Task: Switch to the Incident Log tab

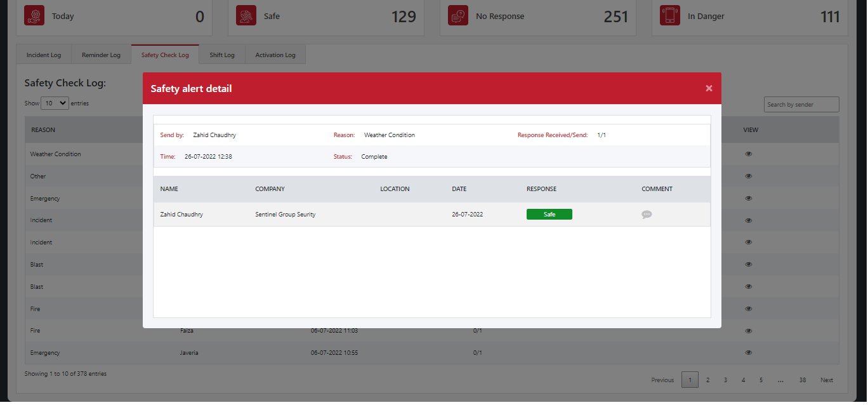Action: 44,55
